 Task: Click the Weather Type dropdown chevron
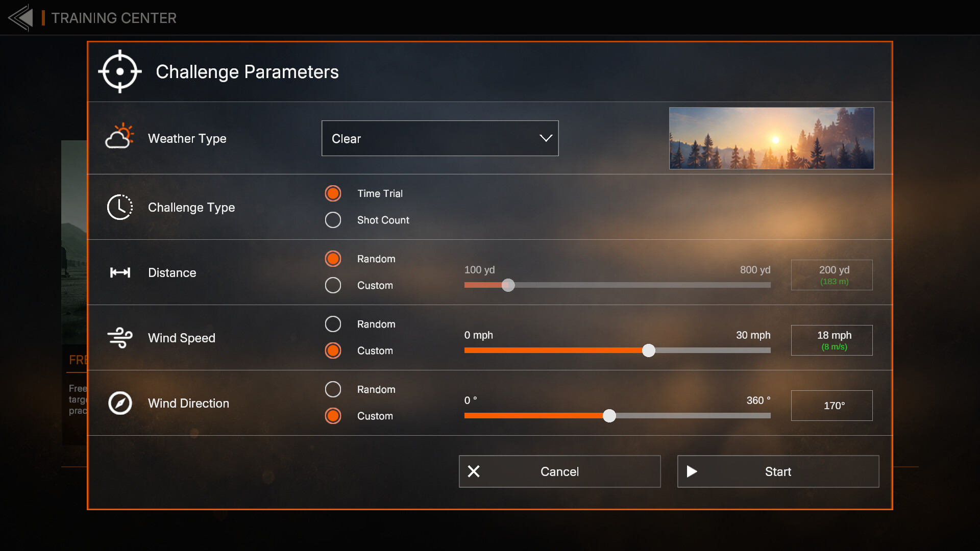pyautogui.click(x=546, y=138)
